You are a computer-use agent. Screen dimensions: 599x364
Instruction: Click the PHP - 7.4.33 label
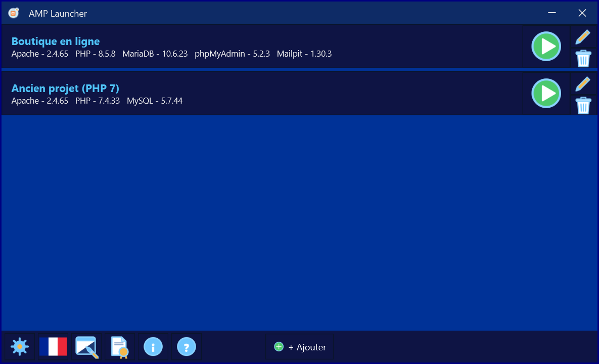point(98,101)
